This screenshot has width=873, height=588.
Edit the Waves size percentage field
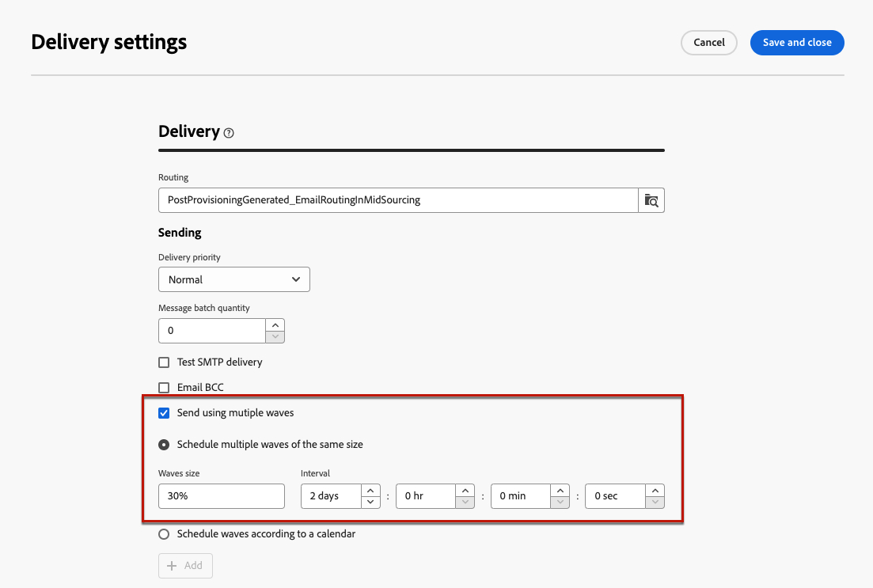pos(221,496)
